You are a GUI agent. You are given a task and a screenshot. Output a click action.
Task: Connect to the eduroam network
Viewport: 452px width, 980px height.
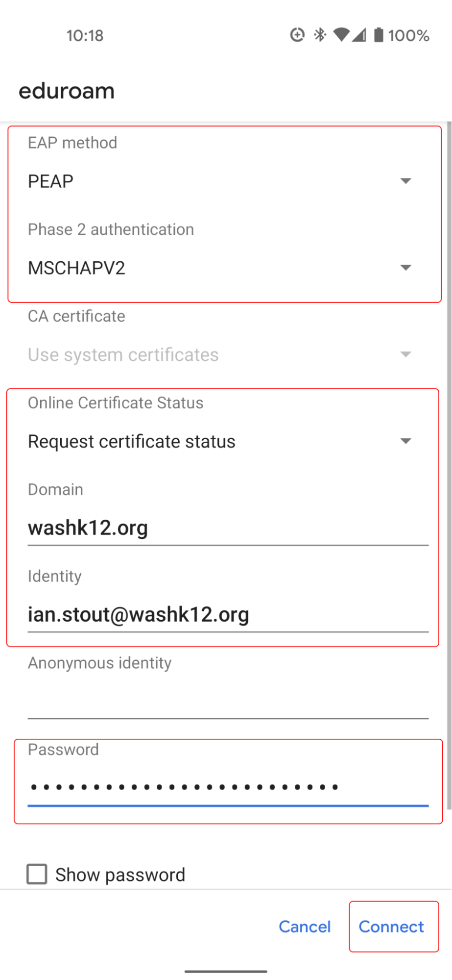coord(391,927)
